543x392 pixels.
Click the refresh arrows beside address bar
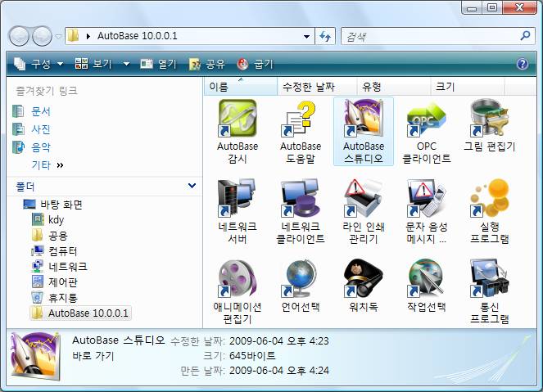pos(325,36)
